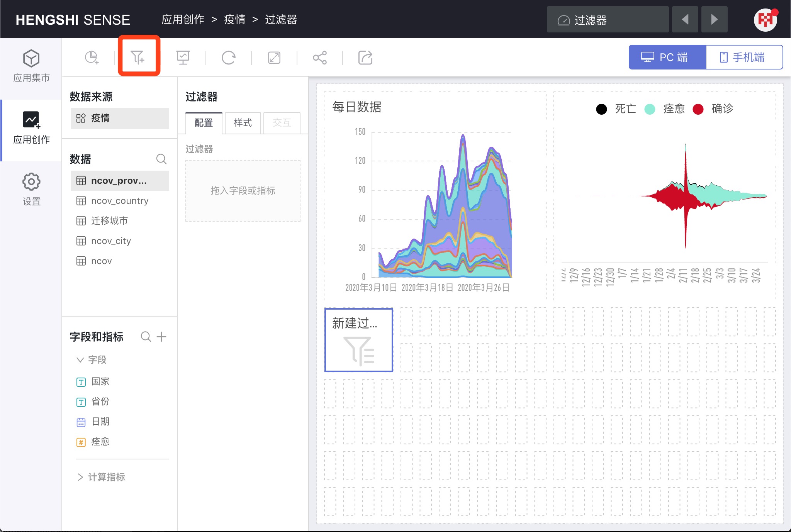Click the 死亡 痊愈 确诊 stream chart
The image size is (791, 532).
(664, 195)
